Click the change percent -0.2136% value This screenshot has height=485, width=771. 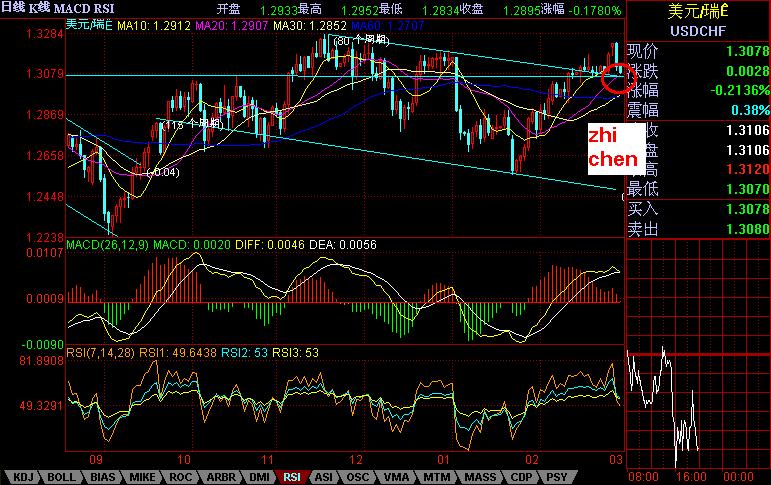[x=741, y=91]
